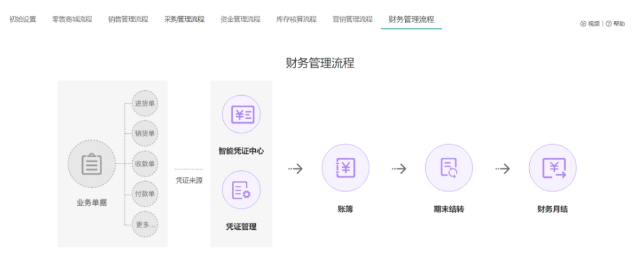Image resolution: width=644 pixels, height=263 pixels.
Task: Open the 凭证管理 document-gear icon
Action: [x=241, y=190]
